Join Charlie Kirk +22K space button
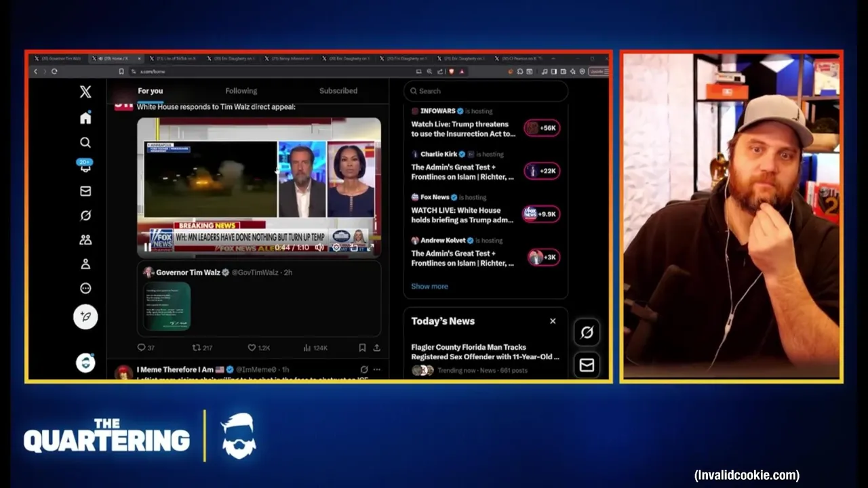Screen dimensions: 868x488 542,171
